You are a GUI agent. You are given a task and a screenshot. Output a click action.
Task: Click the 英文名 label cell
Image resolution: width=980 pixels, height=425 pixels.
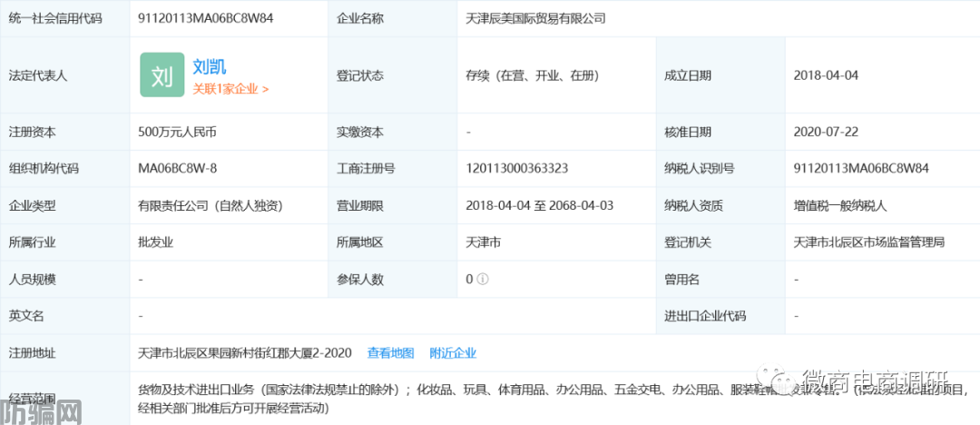[x=64, y=316]
